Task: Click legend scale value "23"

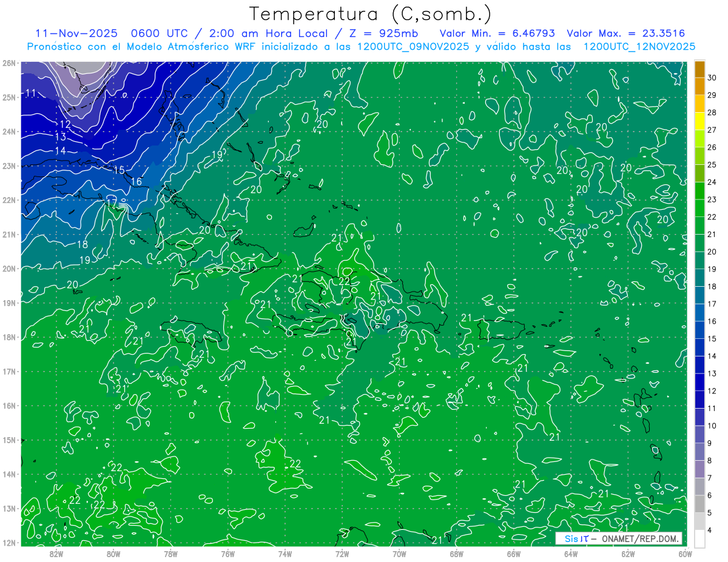Action: (x=712, y=199)
